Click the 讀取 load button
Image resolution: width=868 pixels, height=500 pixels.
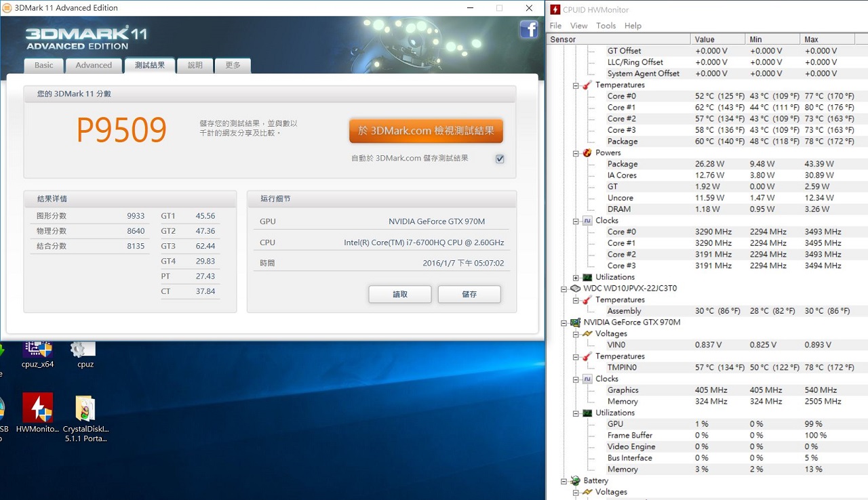[x=400, y=294]
